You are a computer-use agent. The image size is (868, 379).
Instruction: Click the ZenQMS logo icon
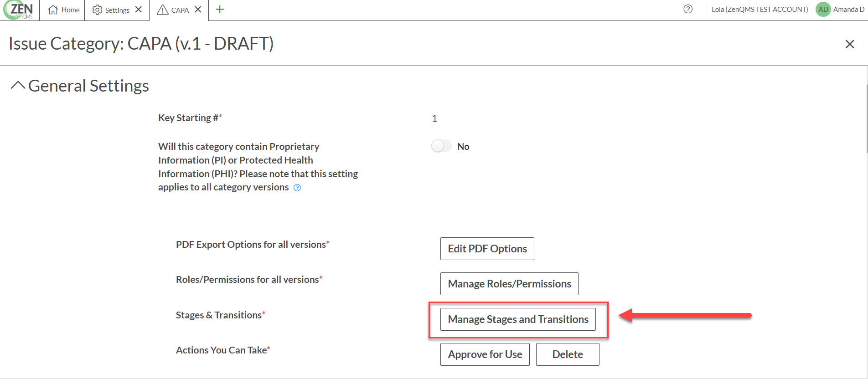(x=19, y=10)
